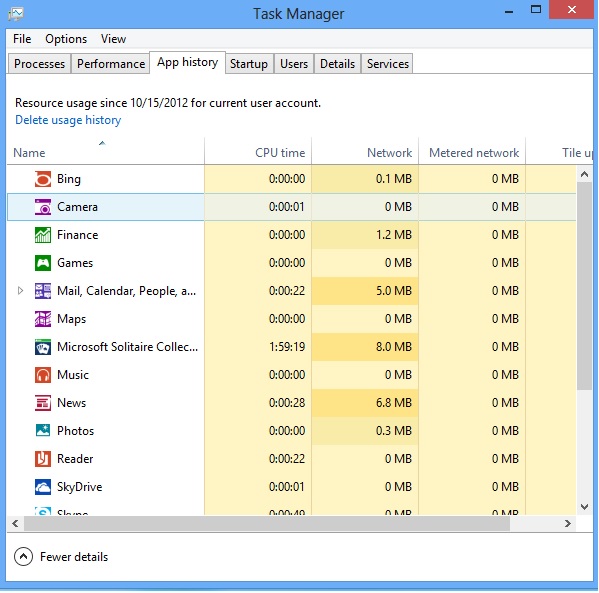Image resolution: width=599 pixels, height=593 pixels.
Task: Click the 5.0 MB network value
Action: point(394,291)
